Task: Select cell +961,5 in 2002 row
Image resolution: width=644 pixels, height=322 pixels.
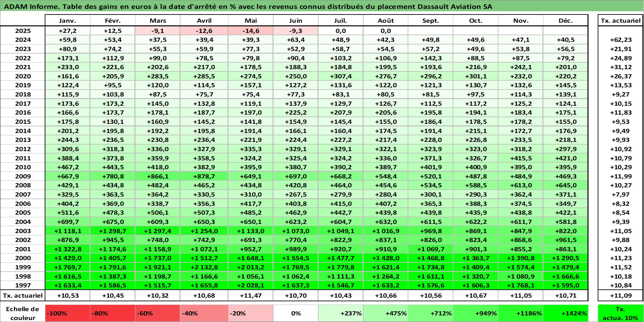Action: 566,240
